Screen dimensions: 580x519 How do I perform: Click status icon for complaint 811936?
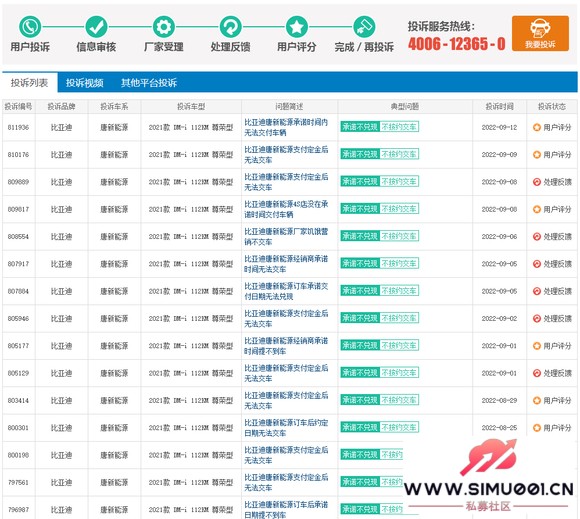pos(537,127)
